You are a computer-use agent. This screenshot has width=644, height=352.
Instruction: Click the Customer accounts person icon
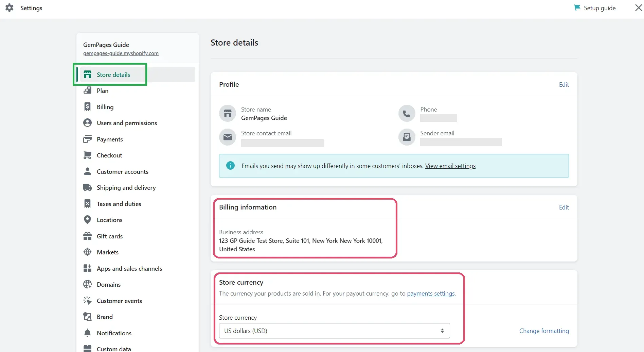(87, 171)
